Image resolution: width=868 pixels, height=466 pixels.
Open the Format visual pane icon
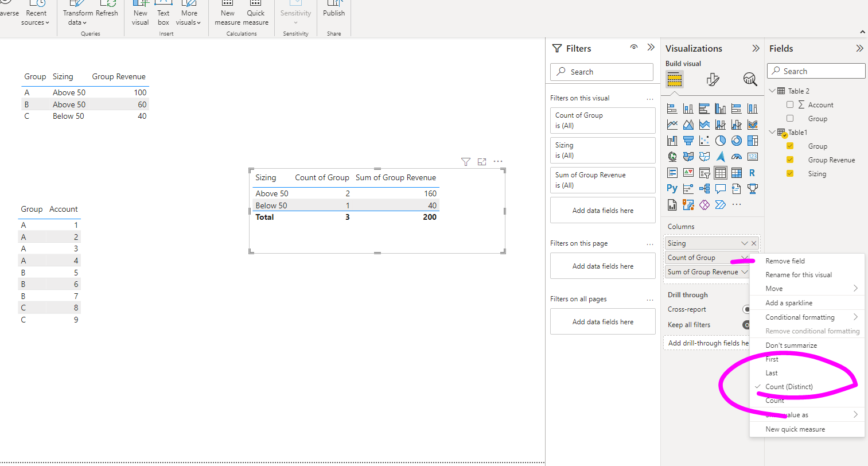[713, 79]
